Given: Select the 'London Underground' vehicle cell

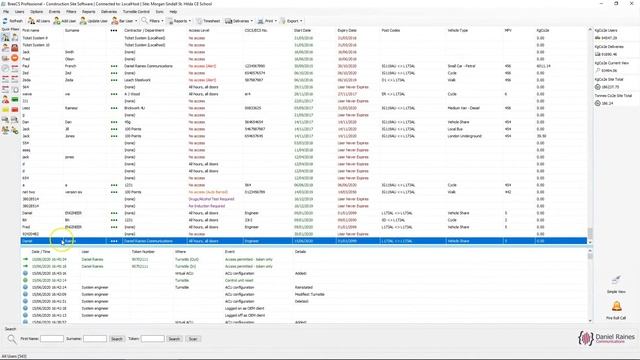Looking at the screenshot, I should coord(464,136).
